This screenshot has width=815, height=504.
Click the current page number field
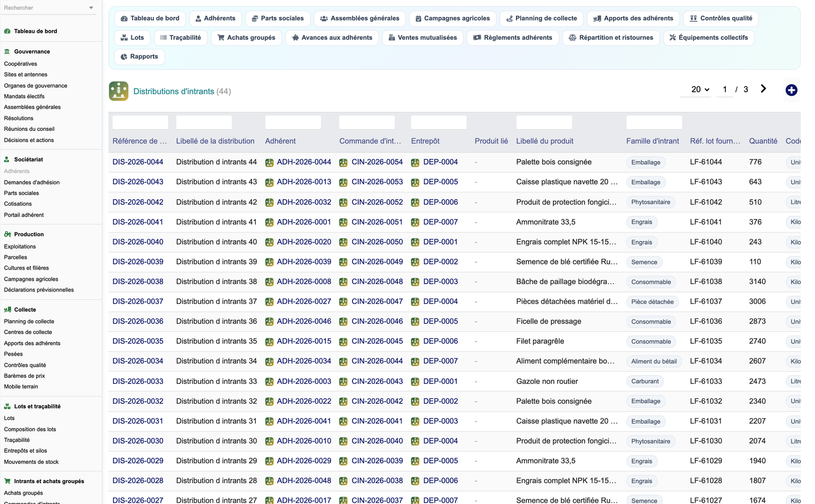[x=725, y=90]
